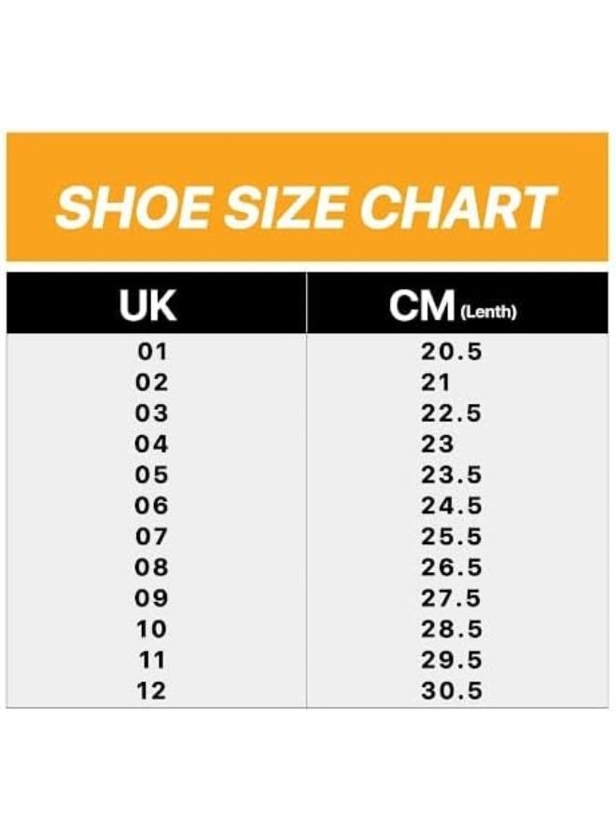Click the 20.5 cm length value

(452, 352)
